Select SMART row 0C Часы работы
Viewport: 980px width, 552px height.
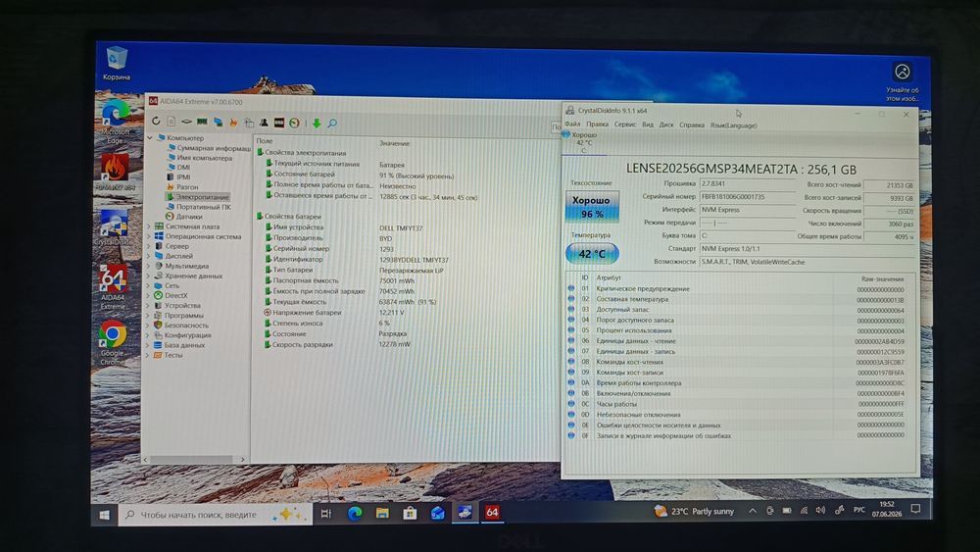[738, 404]
